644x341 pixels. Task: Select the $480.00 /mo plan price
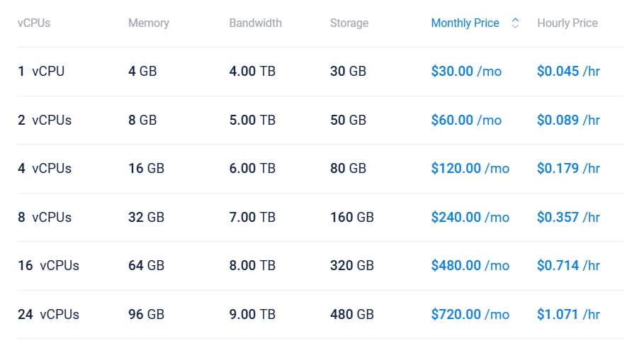(470, 266)
